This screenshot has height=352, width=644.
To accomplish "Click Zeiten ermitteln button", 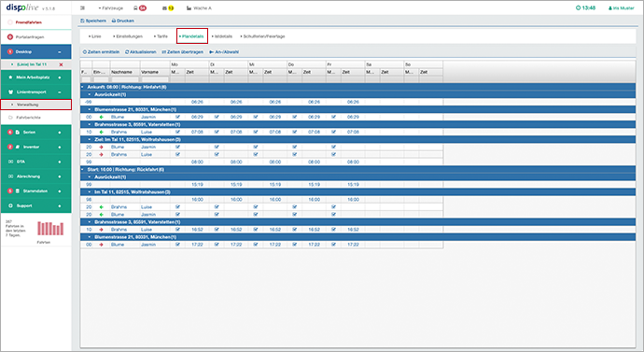I will pos(101,52).
